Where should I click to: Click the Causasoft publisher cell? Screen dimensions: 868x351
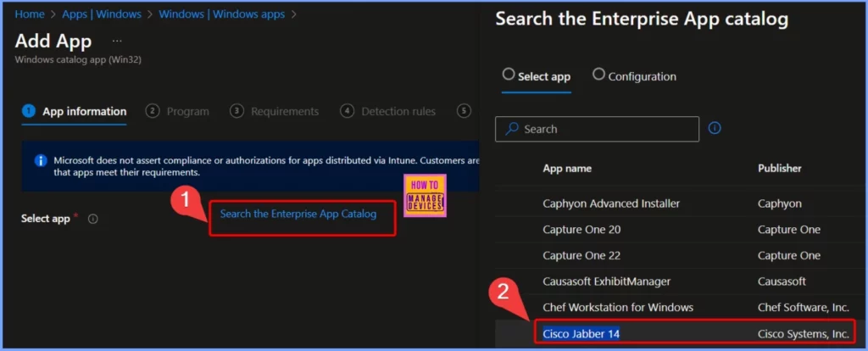click(782, 281)
